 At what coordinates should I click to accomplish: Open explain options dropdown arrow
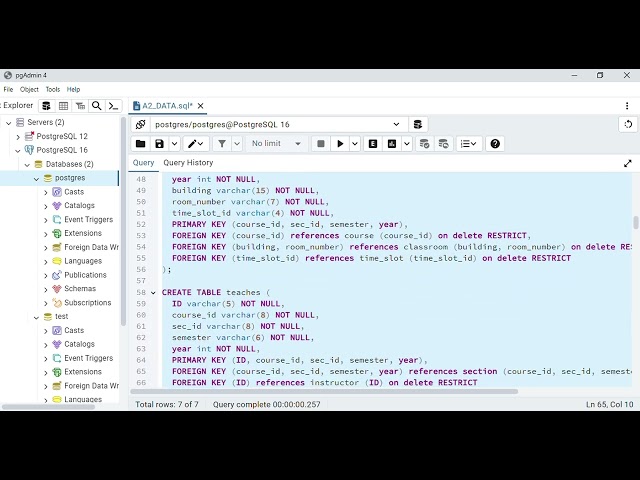point(407,144)
